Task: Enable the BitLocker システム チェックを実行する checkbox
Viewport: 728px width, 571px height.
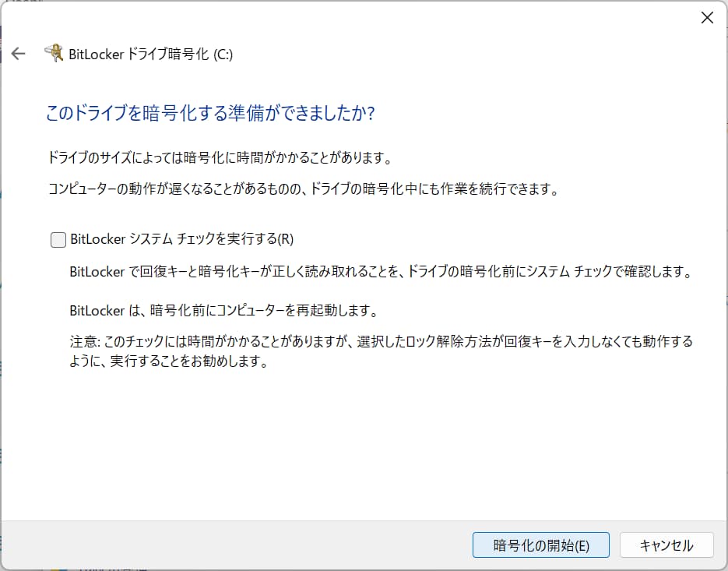Action: [58, 240]
